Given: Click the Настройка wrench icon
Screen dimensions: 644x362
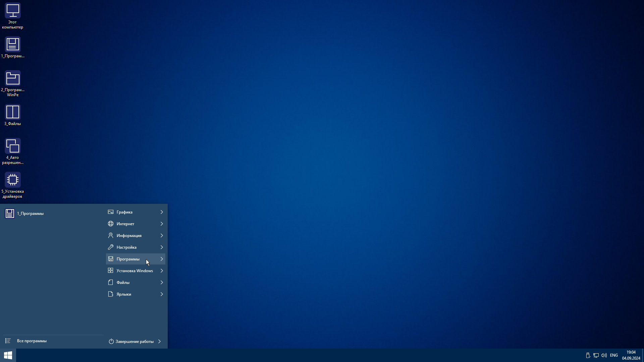Looking at the screenshot, I should click(111, 247).
